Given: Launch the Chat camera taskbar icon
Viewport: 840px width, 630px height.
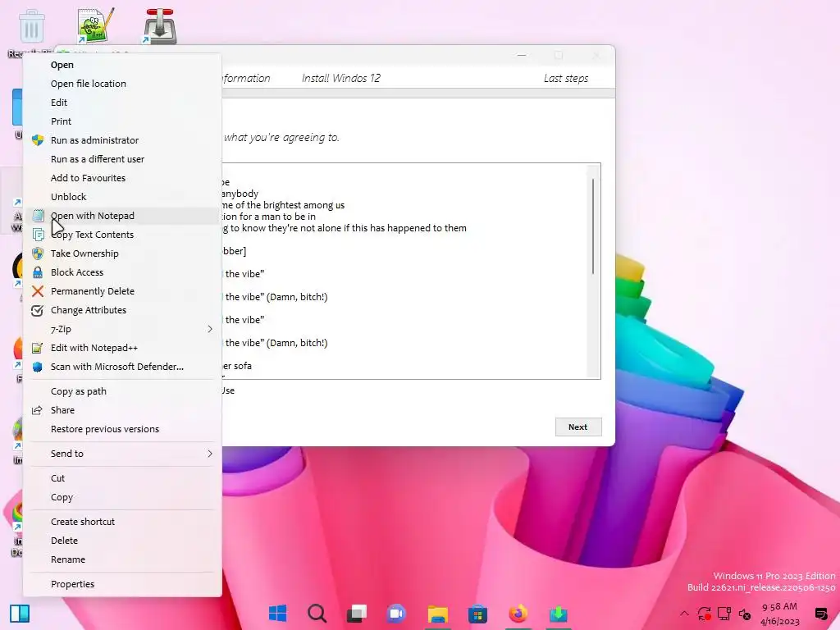Looking at the screenshot, I should click(396, 614).
